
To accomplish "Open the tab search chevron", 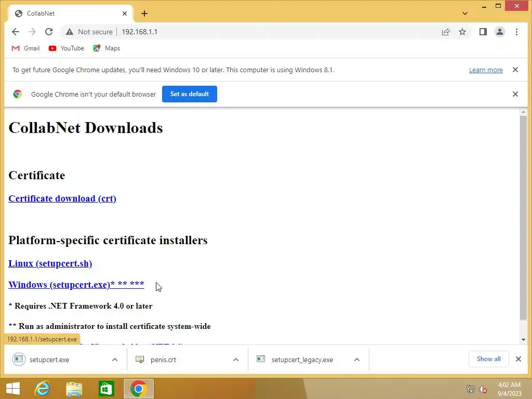I will coord(465,14).
